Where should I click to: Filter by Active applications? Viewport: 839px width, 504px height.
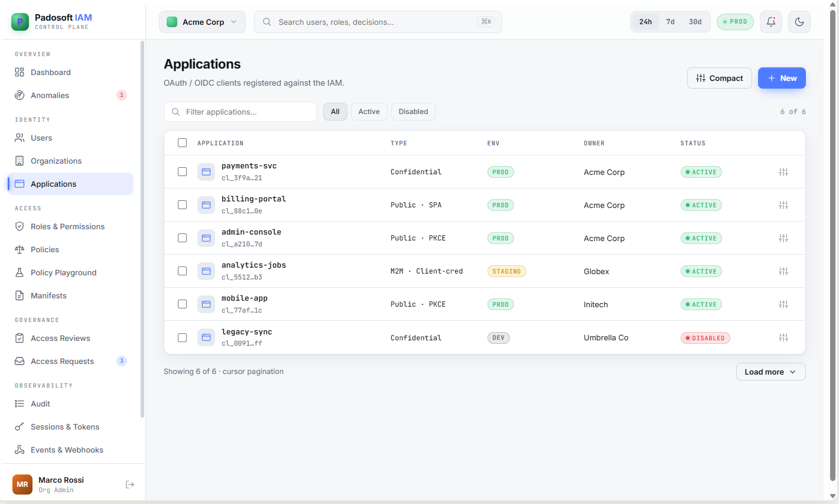[x=369, y=112]
